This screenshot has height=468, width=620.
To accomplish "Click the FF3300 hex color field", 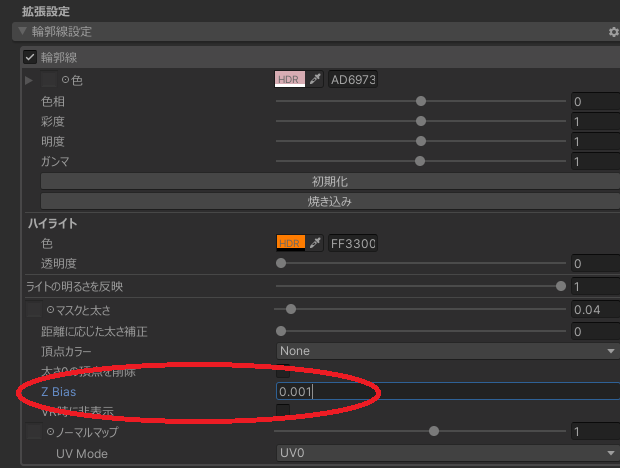I will click(x=353, y=243).
